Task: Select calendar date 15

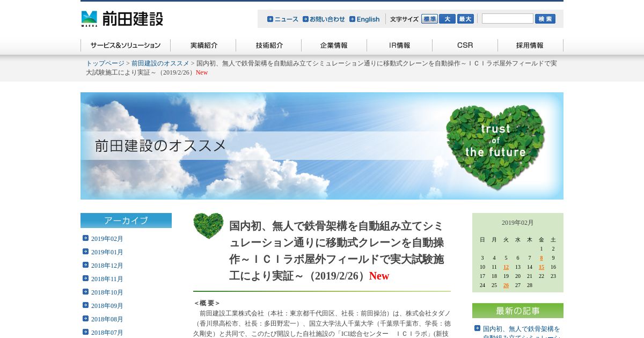Action: [x=541, y=267]
